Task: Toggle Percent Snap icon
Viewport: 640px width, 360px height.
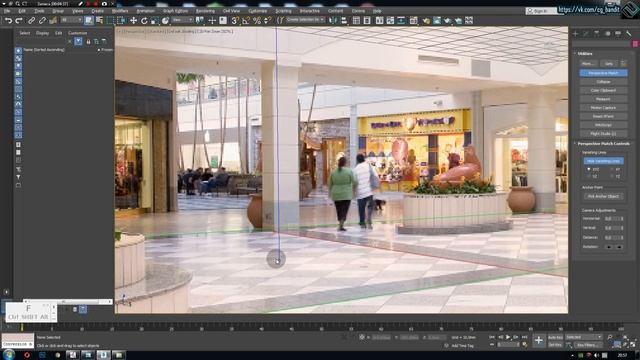Action: point(257,20)
